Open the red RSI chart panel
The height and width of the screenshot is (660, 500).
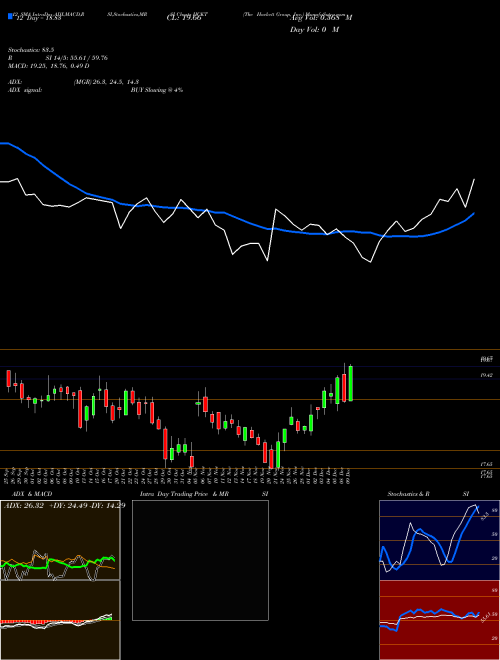439,620
